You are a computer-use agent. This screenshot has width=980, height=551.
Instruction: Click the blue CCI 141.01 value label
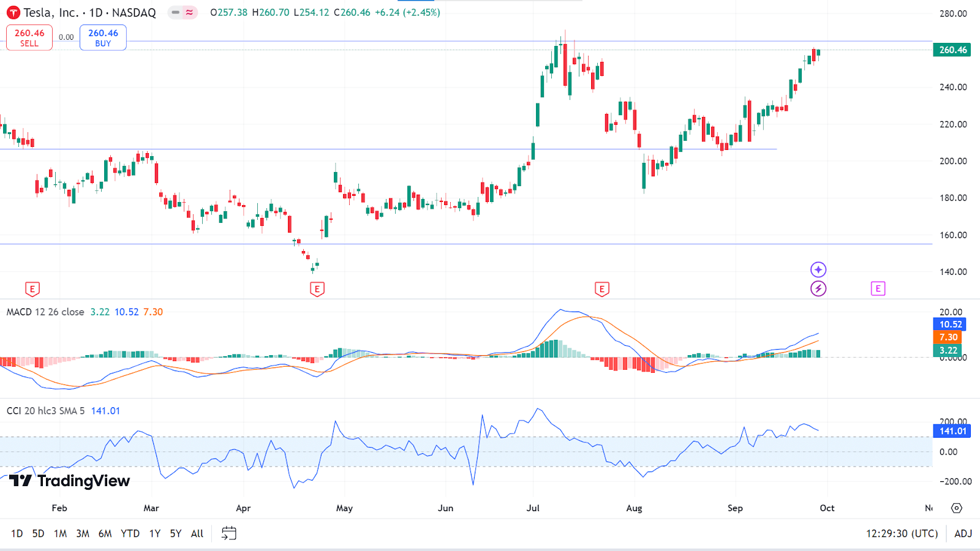click(952, 431)
